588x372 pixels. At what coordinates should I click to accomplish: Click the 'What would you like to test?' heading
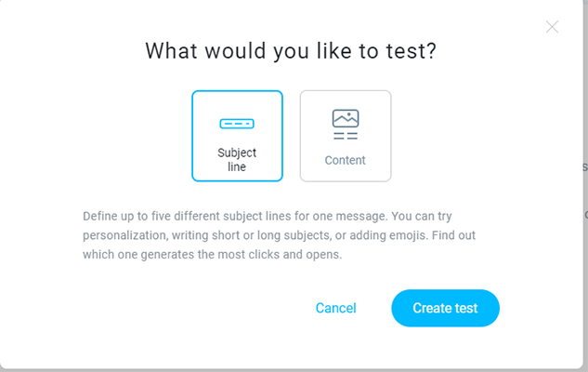coord(291,51)
